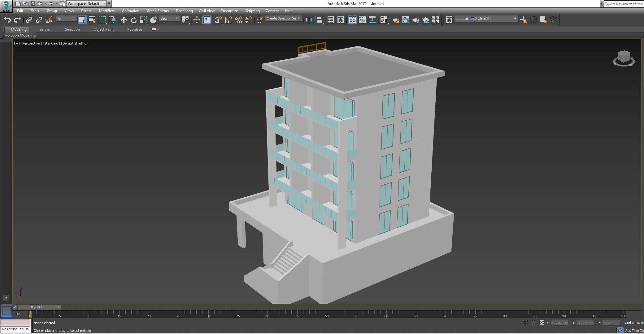Open the selection filter All dropdown
The image size is (644, 334).
pos(66,19)
